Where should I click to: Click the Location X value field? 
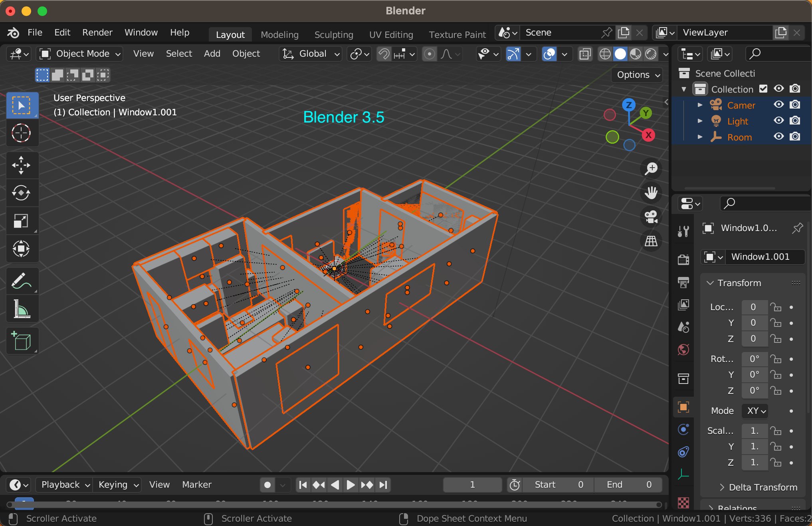click(x=753, y=307)
